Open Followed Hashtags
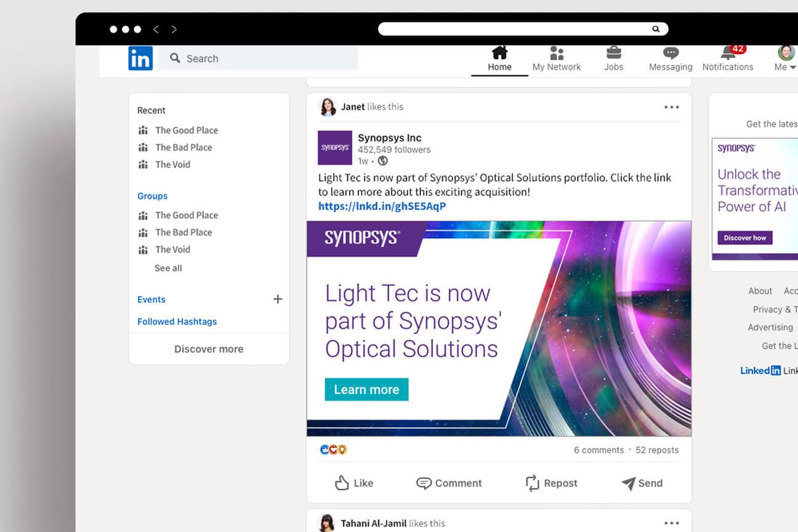Image resolution: width=798 pixels, height=532 pixels. (177, 321)
